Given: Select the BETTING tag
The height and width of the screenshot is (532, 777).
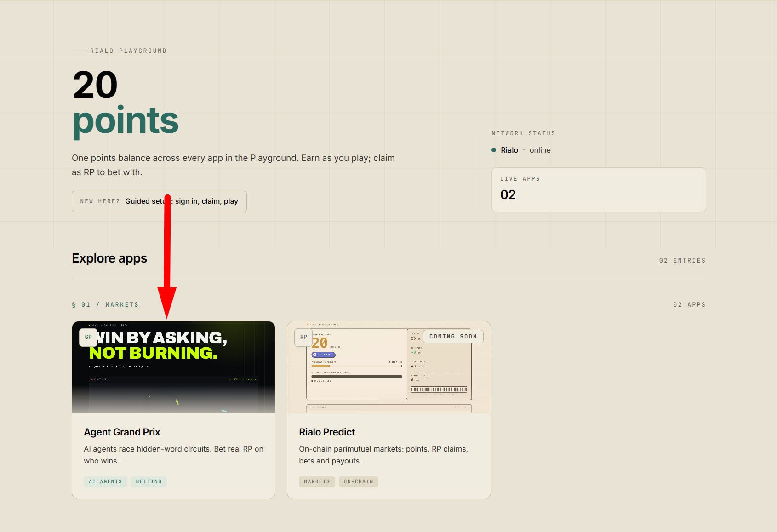Looking at the screenshot, I should tap(149, 481).
